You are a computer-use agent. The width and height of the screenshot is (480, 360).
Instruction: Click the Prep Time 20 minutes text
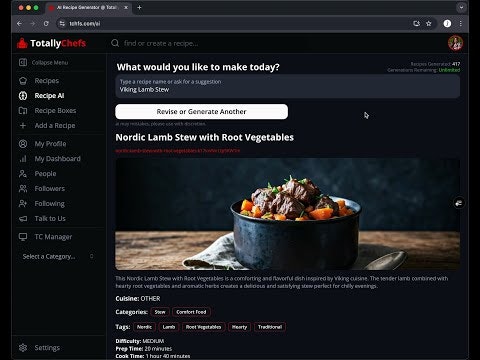click(144, 349)
